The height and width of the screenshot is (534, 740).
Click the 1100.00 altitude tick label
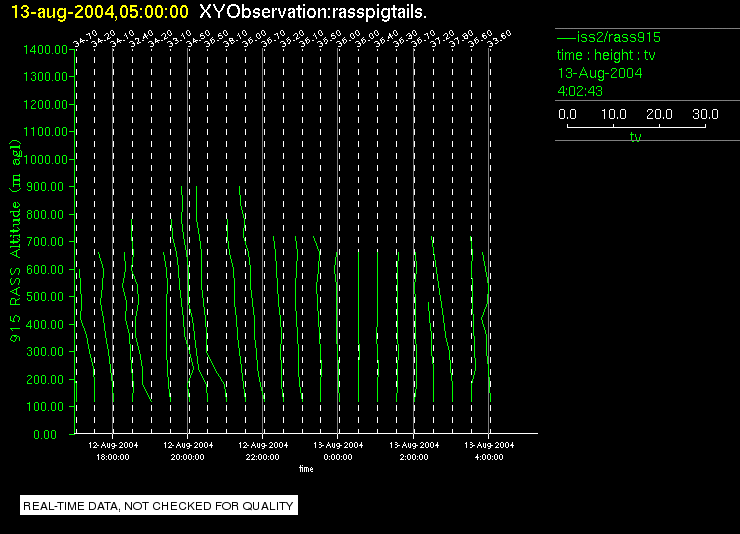click(x=45, y=132)
